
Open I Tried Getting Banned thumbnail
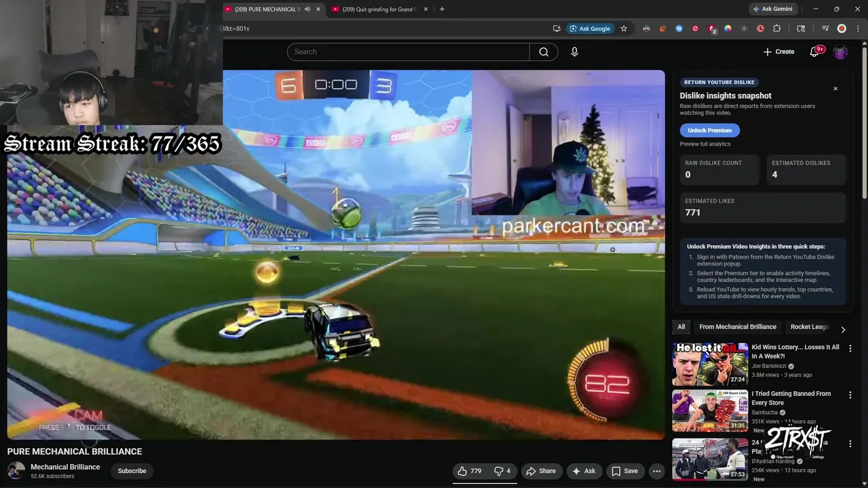tap(710, 411)
